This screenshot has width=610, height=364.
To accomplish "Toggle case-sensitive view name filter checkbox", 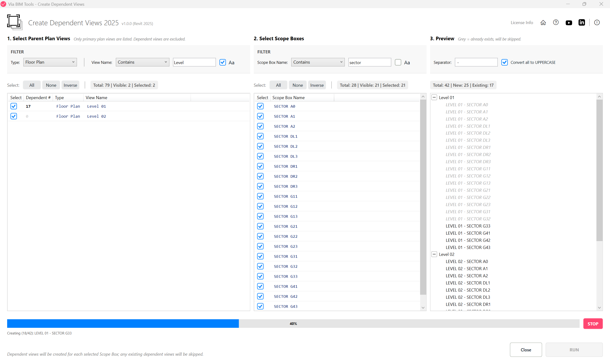I will click(x=223, y=62).
